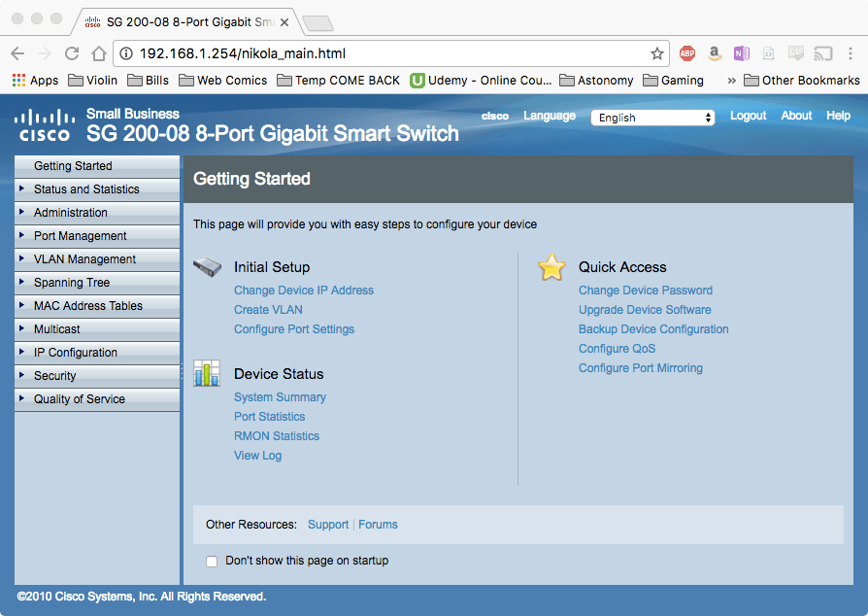Viewport: 868px width, 616px height.
Task: Expand Administration menu
Action: (x=97, y=213)
